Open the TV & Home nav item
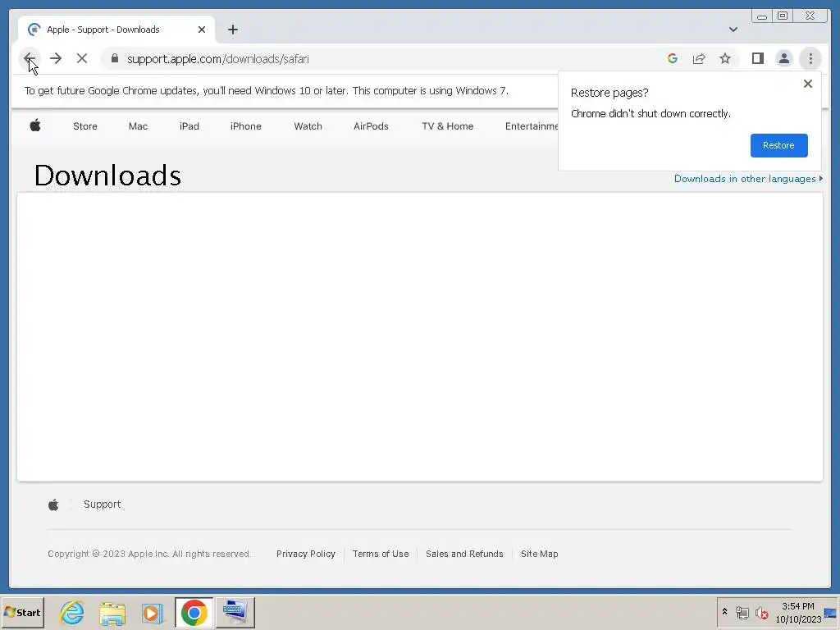This screenshot has height=630, width=840. pos(447,126)
